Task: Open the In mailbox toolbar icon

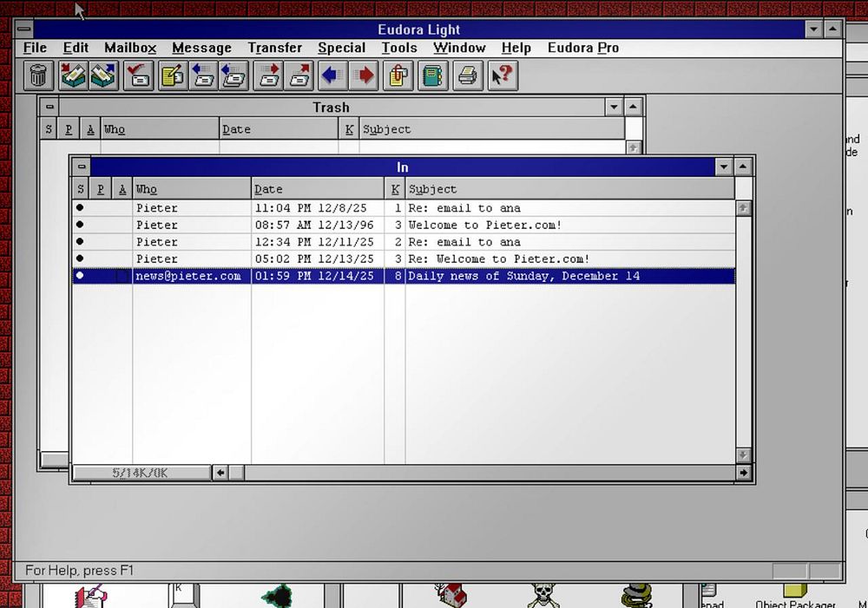Action: point(73,75)
